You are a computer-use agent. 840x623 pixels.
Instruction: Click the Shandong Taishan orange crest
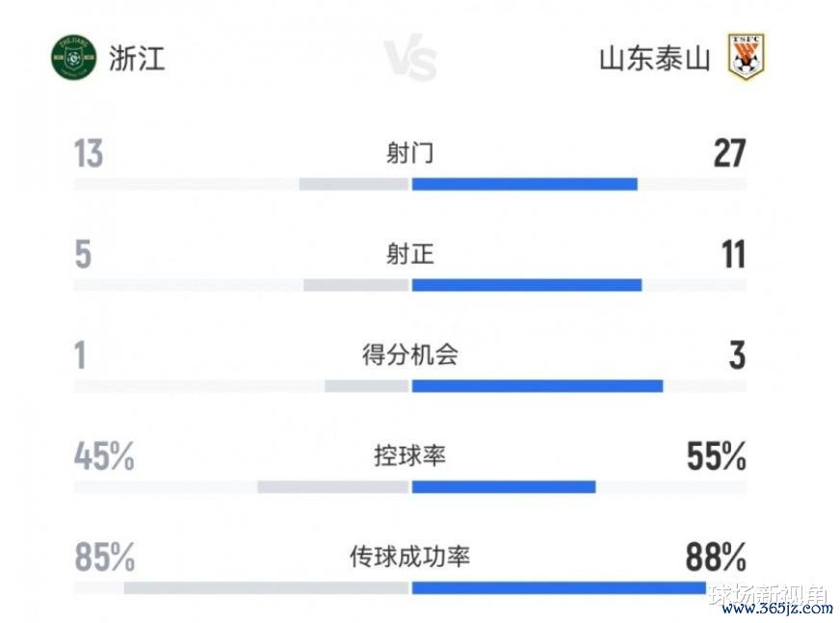(746, 57)
